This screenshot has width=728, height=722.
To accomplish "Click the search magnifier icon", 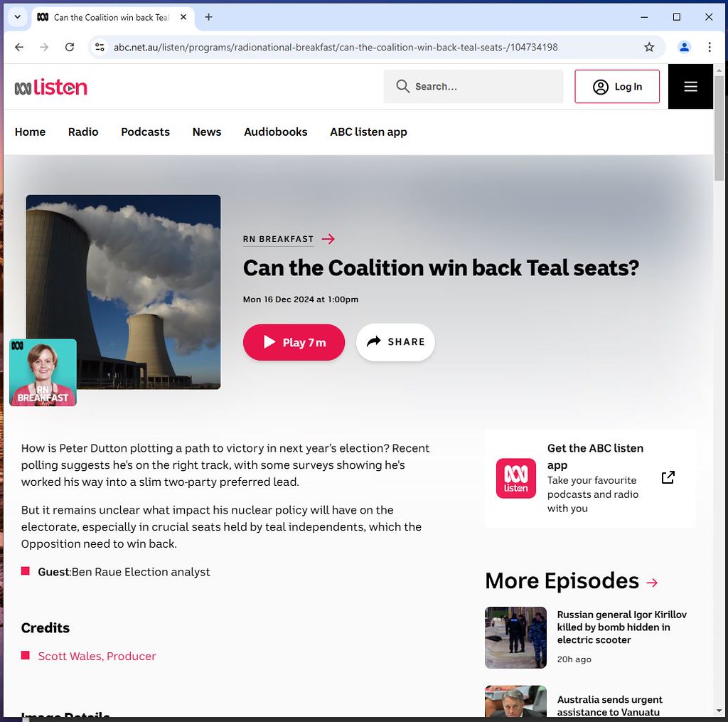I will click(402, 86).
